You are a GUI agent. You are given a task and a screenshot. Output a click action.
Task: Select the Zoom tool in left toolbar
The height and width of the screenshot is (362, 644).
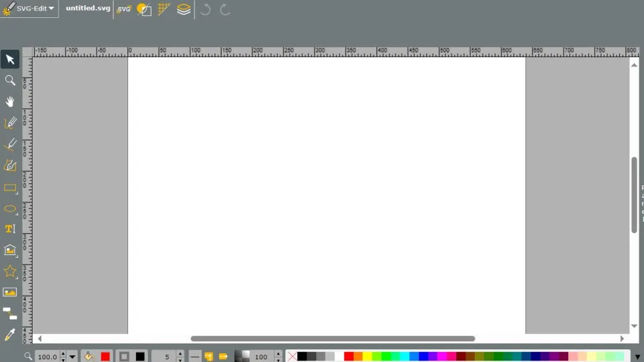(x=10, y=80)
